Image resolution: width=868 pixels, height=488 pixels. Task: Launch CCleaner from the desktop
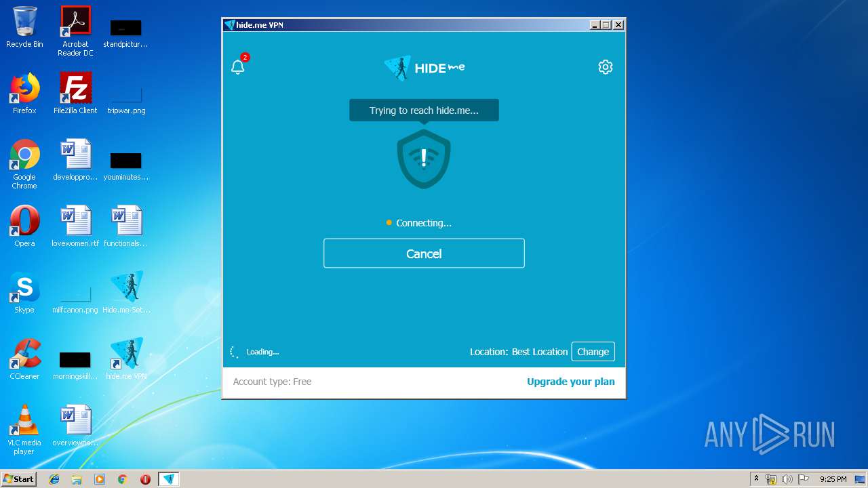[24, 359]
